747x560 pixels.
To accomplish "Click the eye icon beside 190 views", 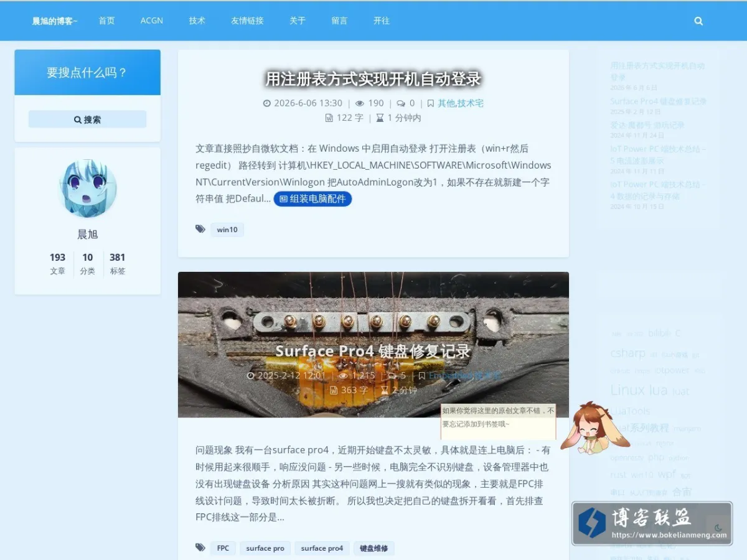I will tap(359, 103).
